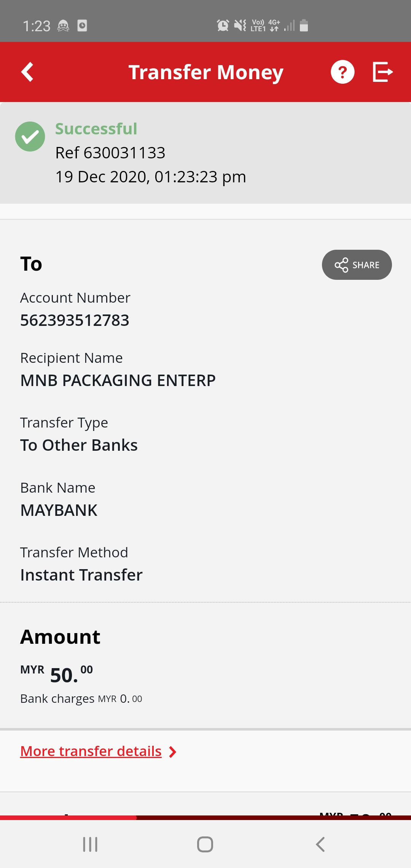
Task: Tap the Android back navigation arrow
Action: click(320, 844)
